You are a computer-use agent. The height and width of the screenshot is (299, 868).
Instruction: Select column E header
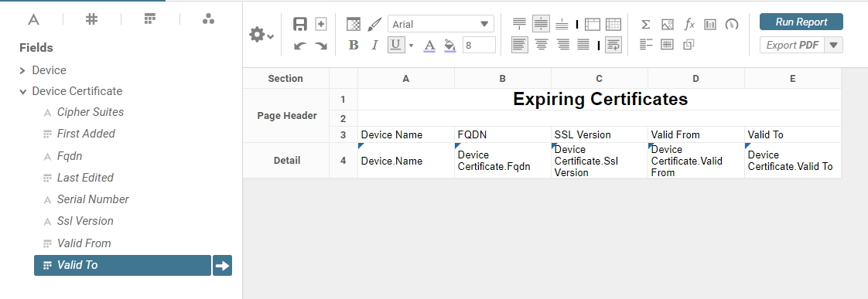pos(793,79)
